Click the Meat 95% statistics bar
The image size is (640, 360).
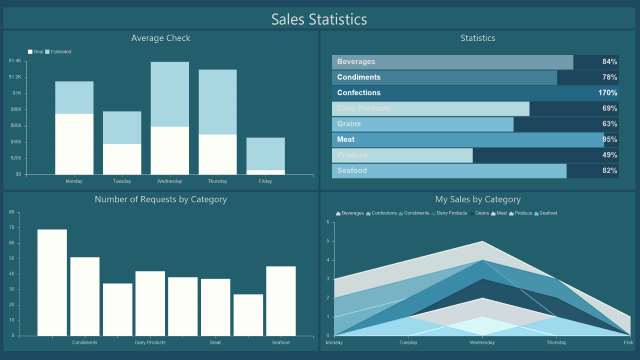(x=475, y=140)
